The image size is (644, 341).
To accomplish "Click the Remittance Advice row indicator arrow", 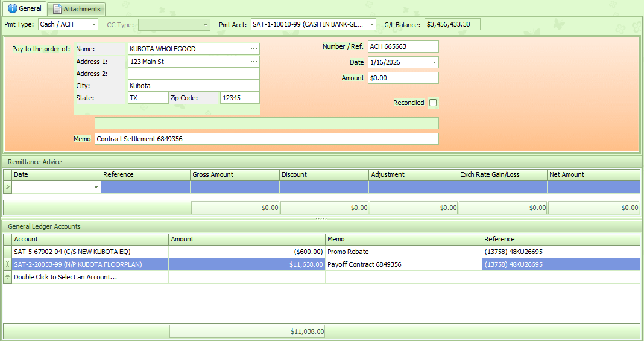I will tap(7, 187).
